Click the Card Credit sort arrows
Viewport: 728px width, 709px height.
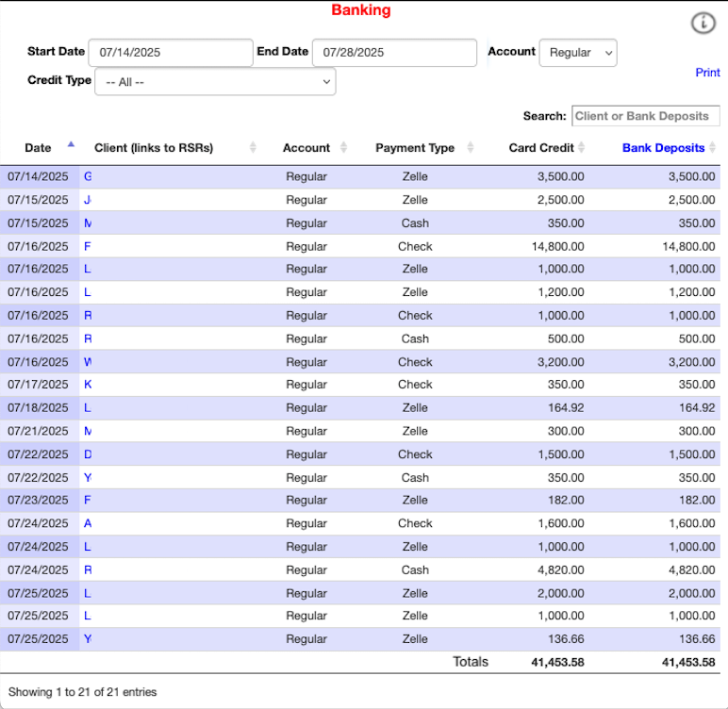pos(582,148)
